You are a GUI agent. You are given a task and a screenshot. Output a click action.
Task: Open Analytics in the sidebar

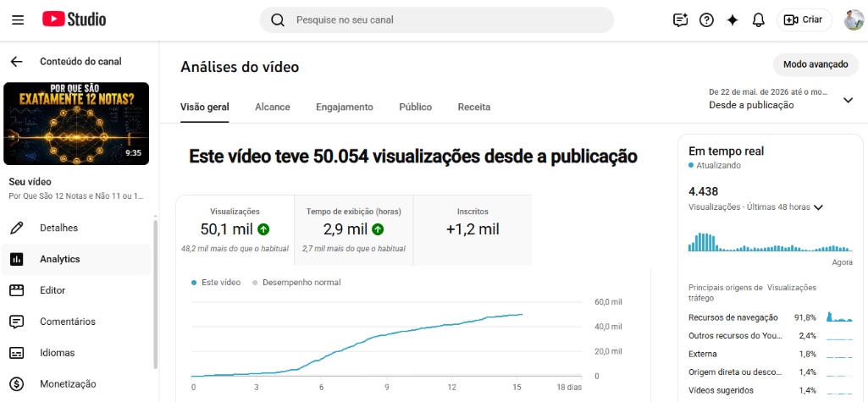75,259
